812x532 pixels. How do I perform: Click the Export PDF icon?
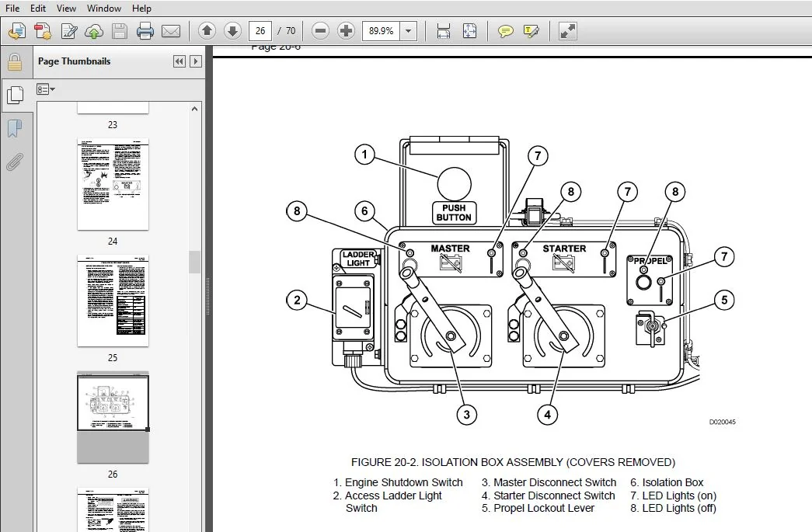point(43,31)
